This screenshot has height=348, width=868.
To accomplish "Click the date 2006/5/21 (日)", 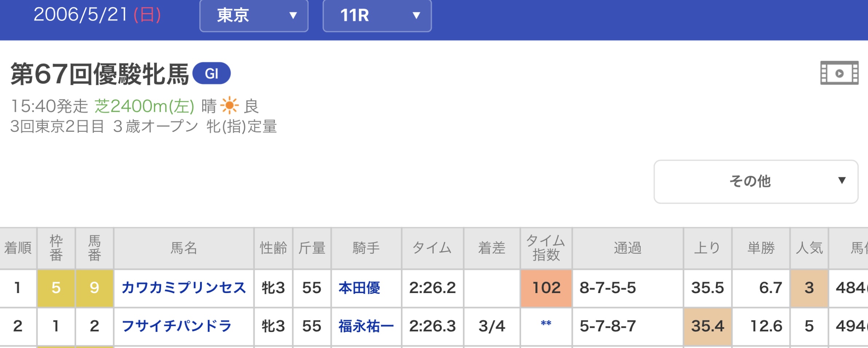I will pyautogui.click(x=97, y=15).
